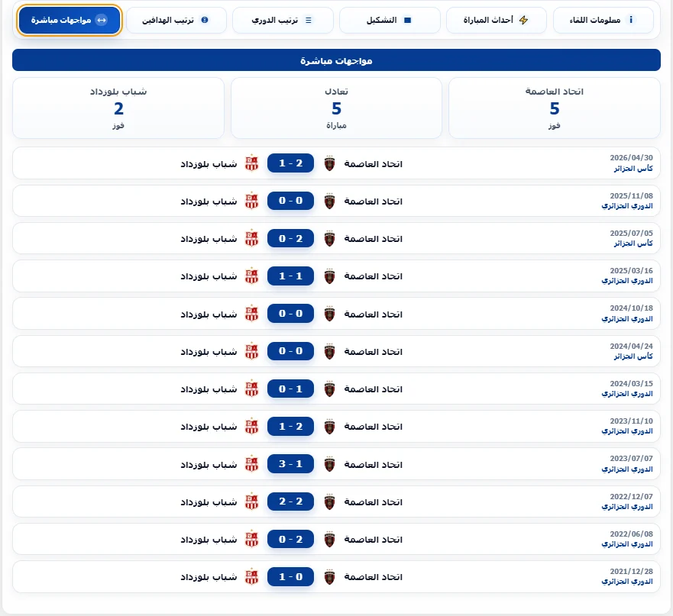This screenshot has width=673, height=616.
Task: Click اتحاد العاصمة wins summary card
Action: (x=554, y=108)
